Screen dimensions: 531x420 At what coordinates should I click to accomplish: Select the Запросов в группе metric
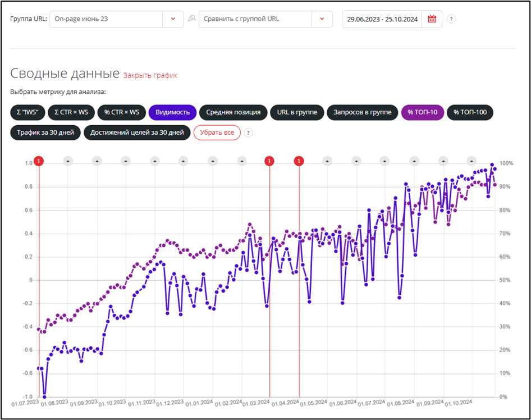362,112
